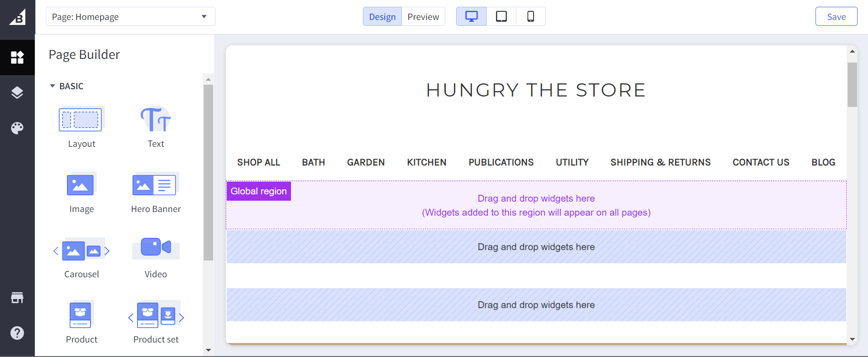
Task: Switch to Preview mode
Action: pos(423,17)
